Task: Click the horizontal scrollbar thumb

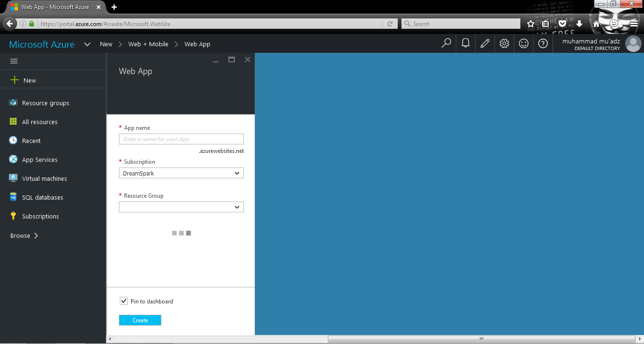Action: click(x=481, y=339)
